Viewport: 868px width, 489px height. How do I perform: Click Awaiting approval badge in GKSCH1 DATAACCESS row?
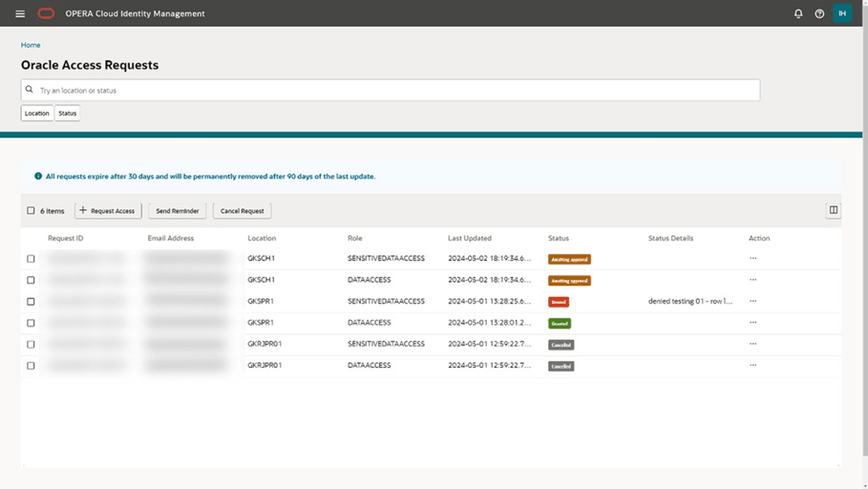569,281
